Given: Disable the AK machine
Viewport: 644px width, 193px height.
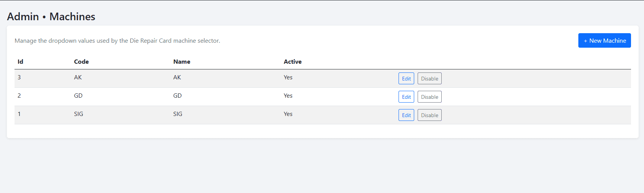Looking at the screenshot, I should tap(429, 79).
